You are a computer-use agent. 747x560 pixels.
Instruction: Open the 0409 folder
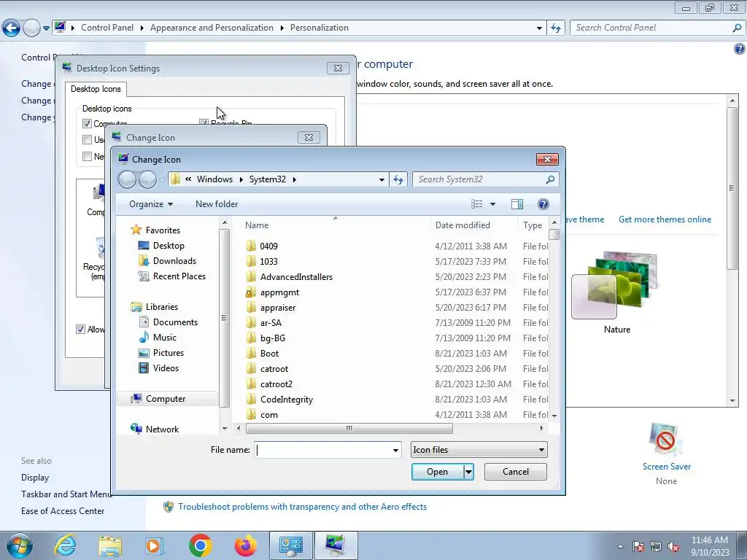[x=268, y=246]
